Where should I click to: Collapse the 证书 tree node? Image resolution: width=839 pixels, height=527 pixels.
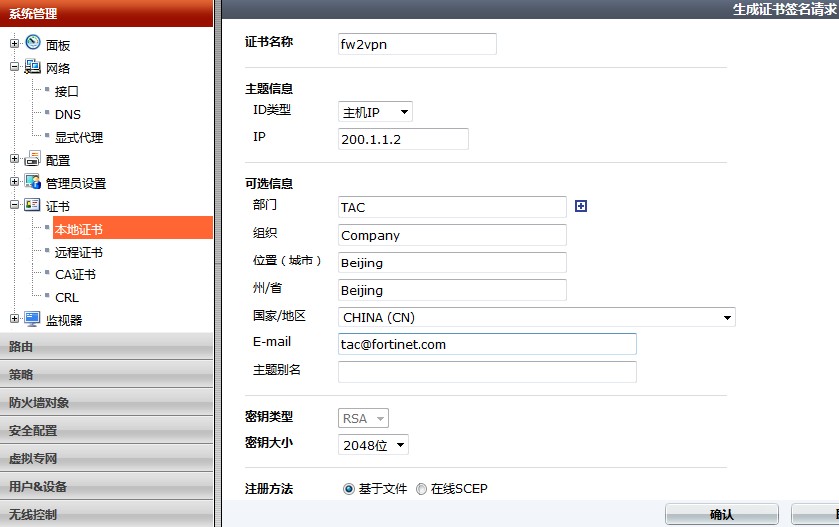point(14,206)
